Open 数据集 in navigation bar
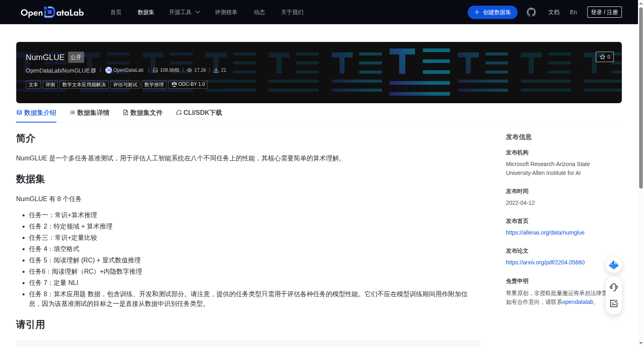The image size is (644, 347). click(146, 12)
